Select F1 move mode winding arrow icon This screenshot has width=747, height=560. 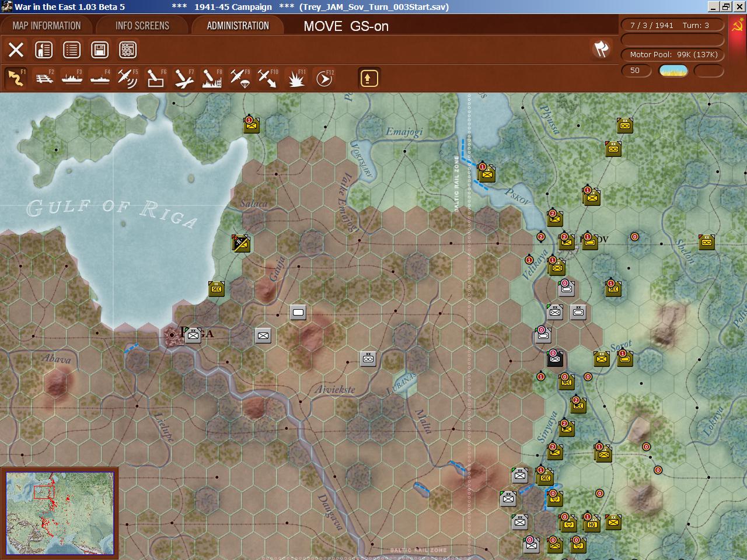(x=16, y=78)
